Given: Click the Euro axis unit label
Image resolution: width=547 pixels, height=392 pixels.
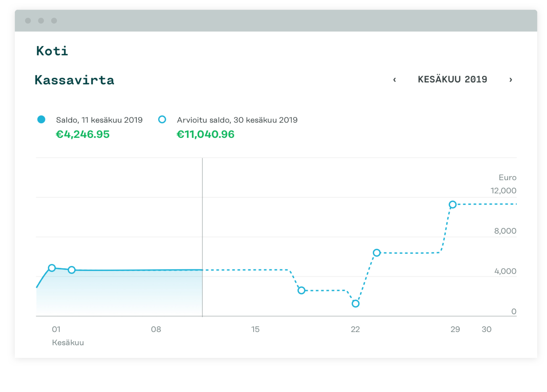Looking at the screenshot, I should point(507,178).
